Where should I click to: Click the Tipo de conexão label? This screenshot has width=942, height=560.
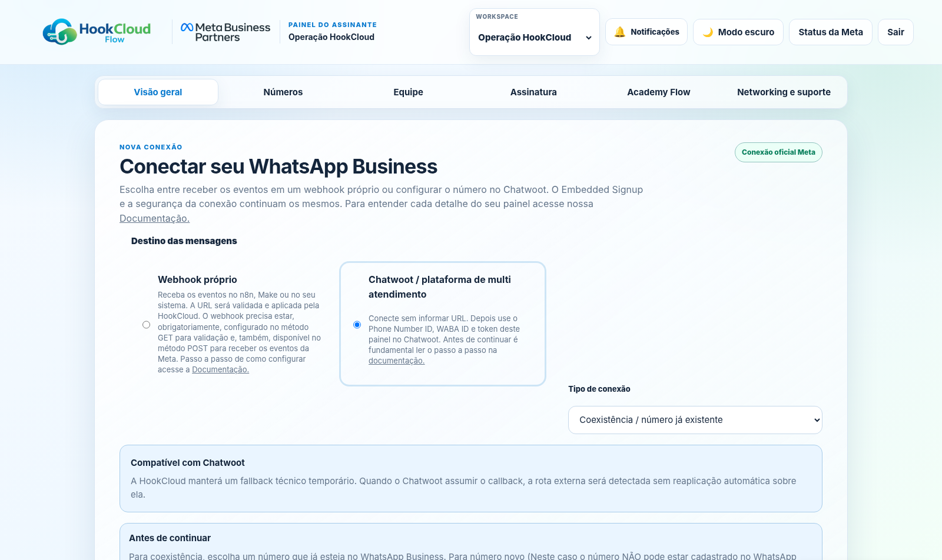tap(599, 389)
